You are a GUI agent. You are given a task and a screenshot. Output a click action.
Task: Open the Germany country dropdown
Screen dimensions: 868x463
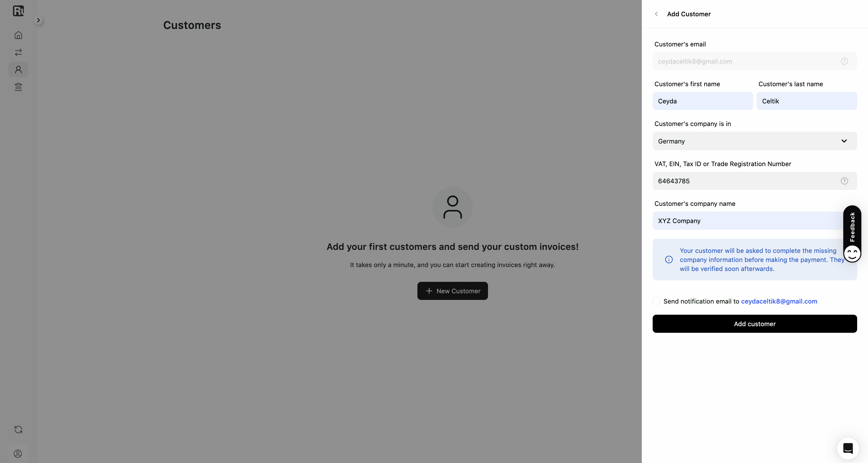click(754, 141)
